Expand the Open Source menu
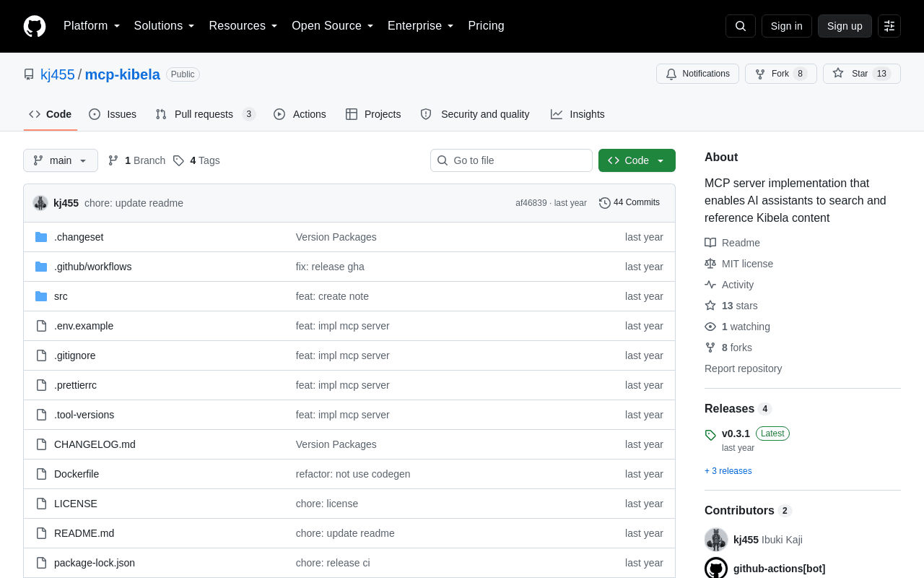 click(333, 26)
